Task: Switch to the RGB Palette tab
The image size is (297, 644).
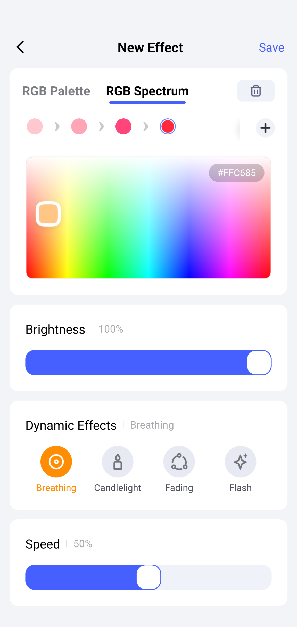Action: (x=56, y=91)
